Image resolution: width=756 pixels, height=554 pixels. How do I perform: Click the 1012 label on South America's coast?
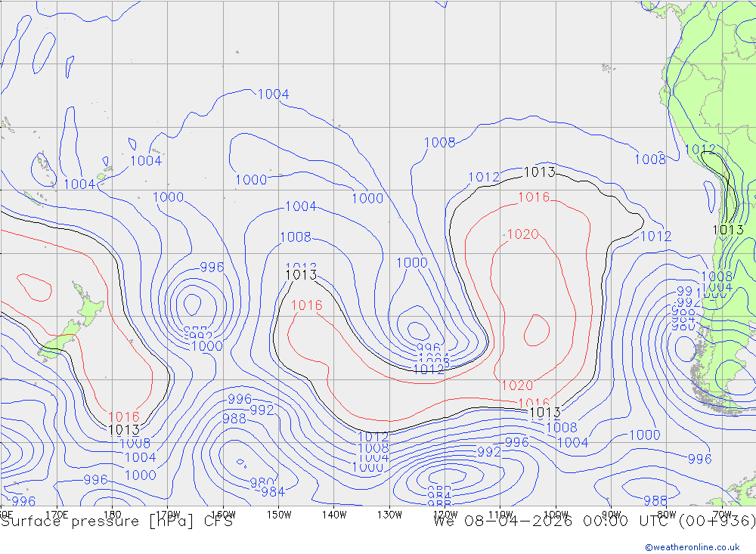pyautogui.click(x=700, y=149)
